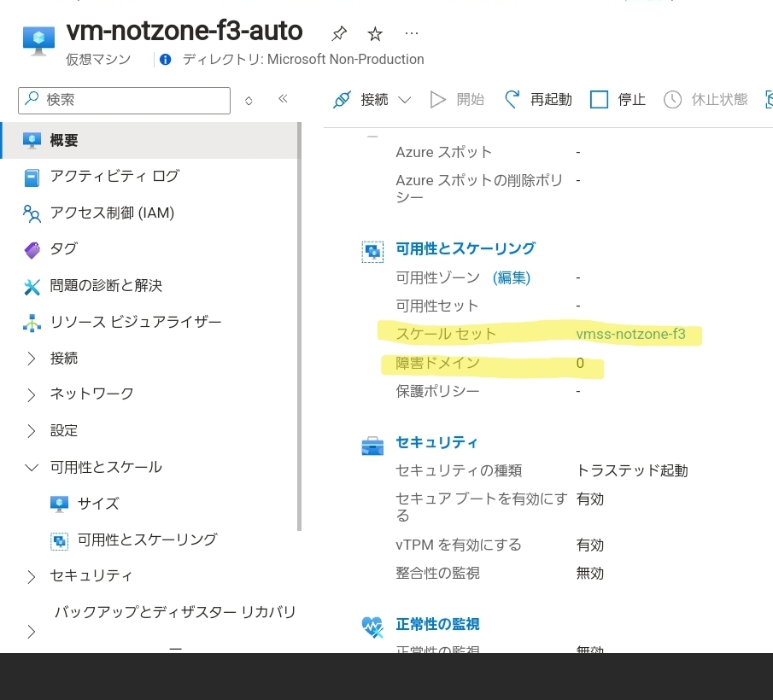Click the セキュリティ section briefcase icon

point(372,446)
